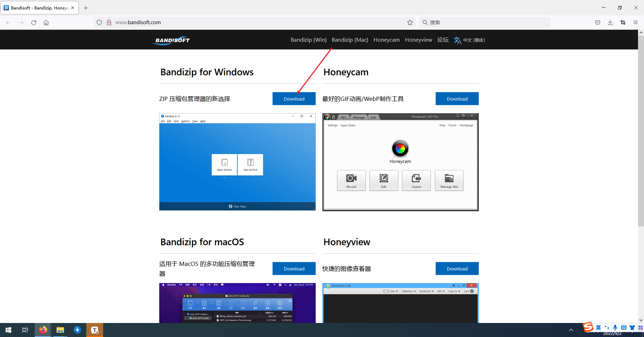Click the IME soft keyboard icon
Viewport: 644px width, 337px height.
pyautogui.click(x=624, y=328)
